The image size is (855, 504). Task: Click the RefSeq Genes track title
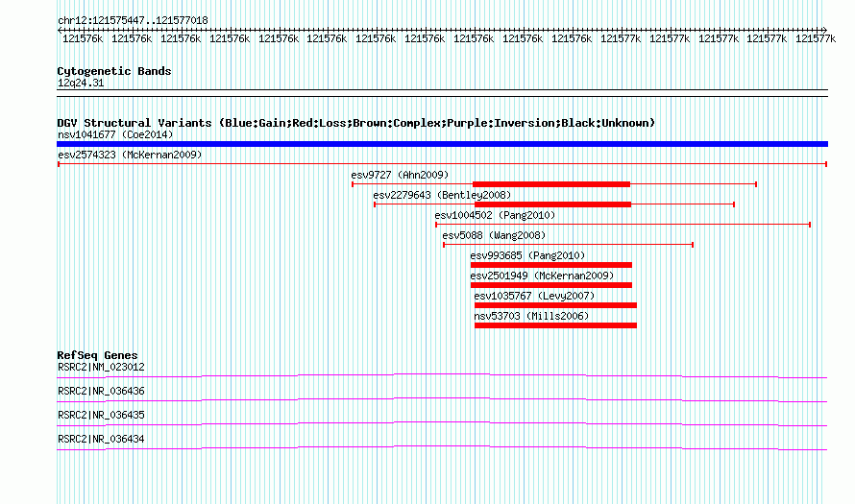coord(97,355)
